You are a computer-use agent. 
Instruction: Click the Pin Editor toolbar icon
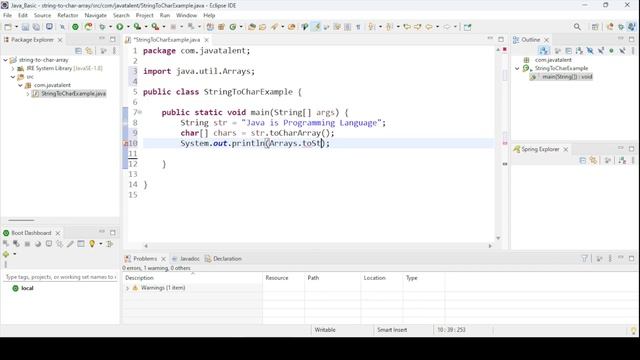467,27
